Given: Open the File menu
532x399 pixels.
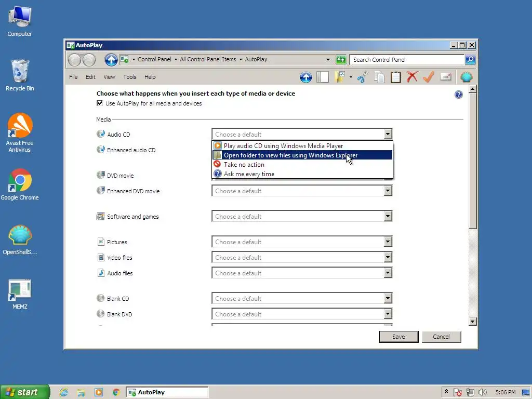Looking at the screenshot, I should (73, 77).
